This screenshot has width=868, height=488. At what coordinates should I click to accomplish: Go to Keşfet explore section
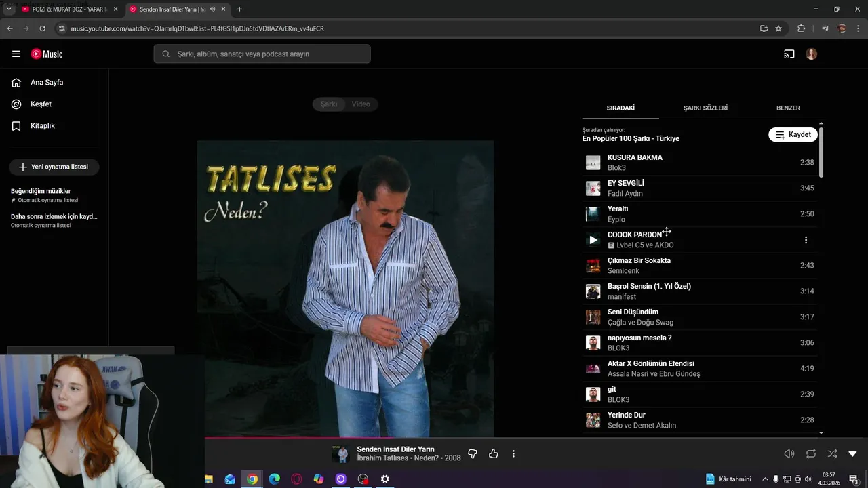pos(41,104)
